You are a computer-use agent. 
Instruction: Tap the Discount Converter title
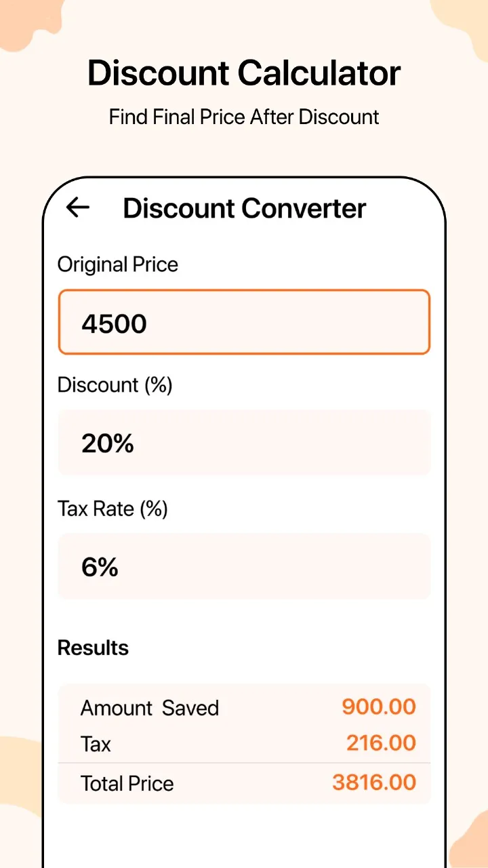[x=244, y=208]
